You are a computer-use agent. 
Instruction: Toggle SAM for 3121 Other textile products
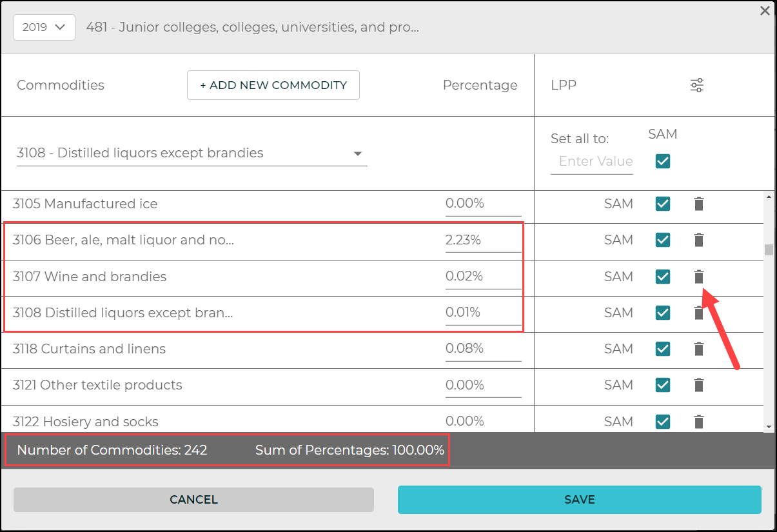663,385
